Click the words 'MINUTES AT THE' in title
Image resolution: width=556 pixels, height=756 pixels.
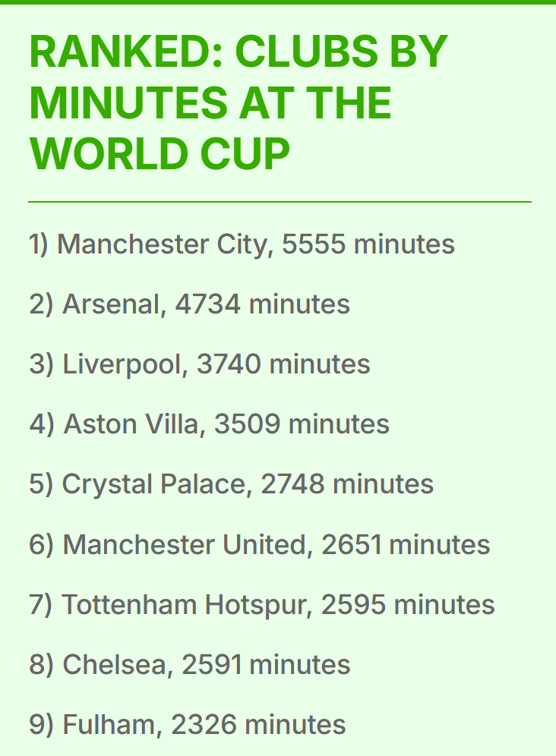tap(210, 102)
